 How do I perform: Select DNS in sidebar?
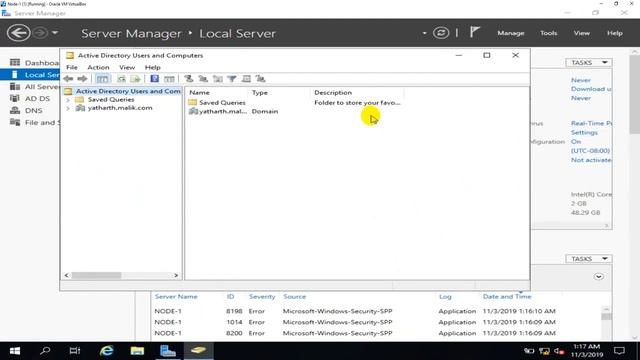point(31,110)
